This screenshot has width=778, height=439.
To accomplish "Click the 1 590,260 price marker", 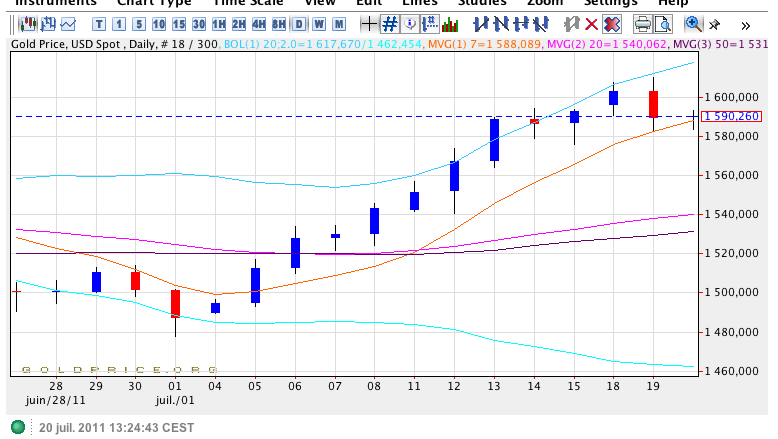I will tap(728, 116).
